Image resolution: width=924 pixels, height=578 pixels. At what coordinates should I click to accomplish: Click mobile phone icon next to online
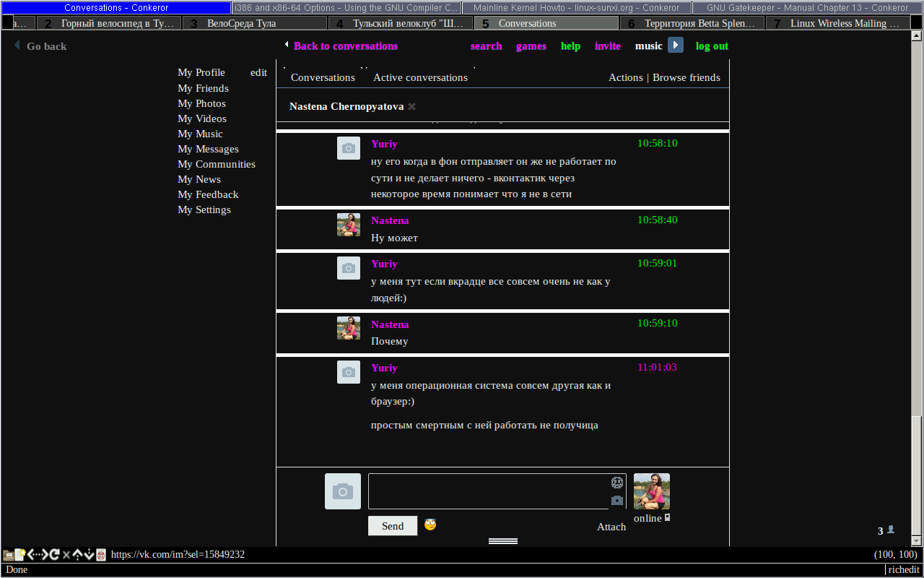pos(667,517)
